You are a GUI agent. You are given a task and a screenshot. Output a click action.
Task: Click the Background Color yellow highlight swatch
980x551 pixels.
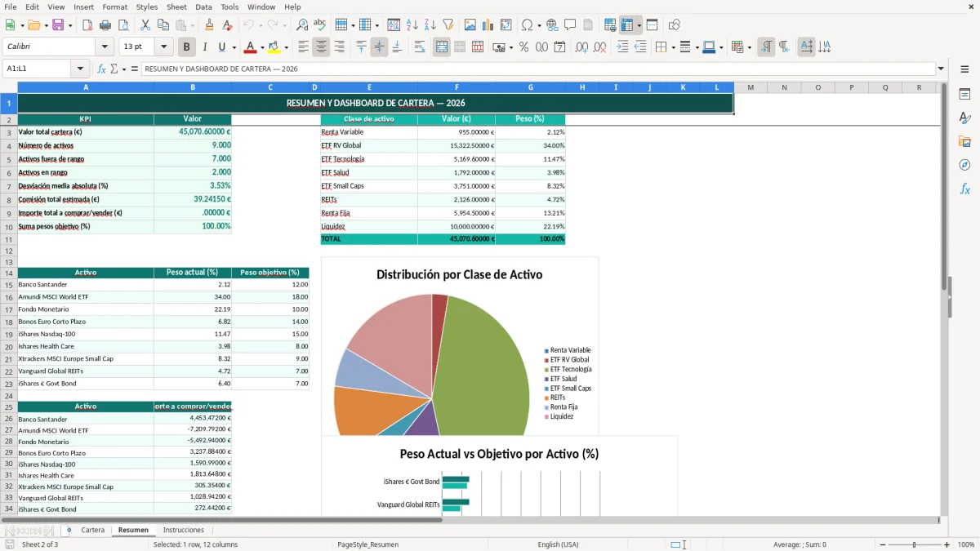point(274,47)
